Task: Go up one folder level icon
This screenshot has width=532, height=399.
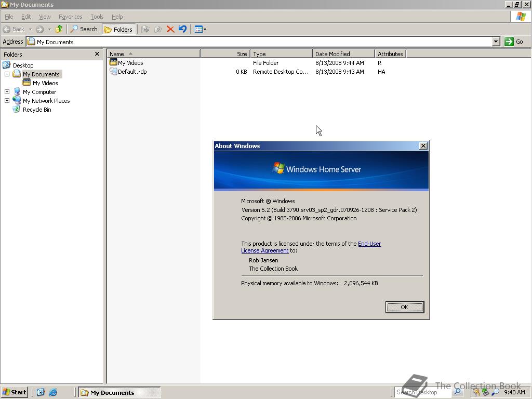Action: [x=59, y=29]
